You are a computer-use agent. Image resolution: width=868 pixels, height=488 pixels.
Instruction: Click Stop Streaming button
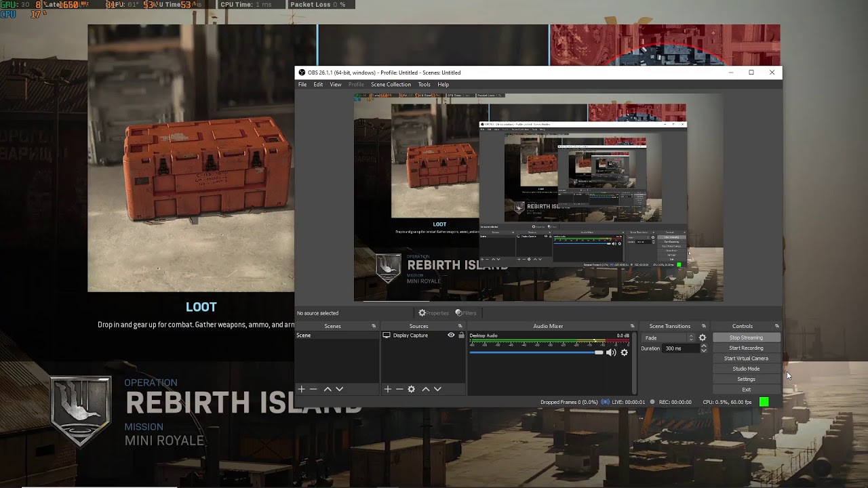(x=746, y=338)
